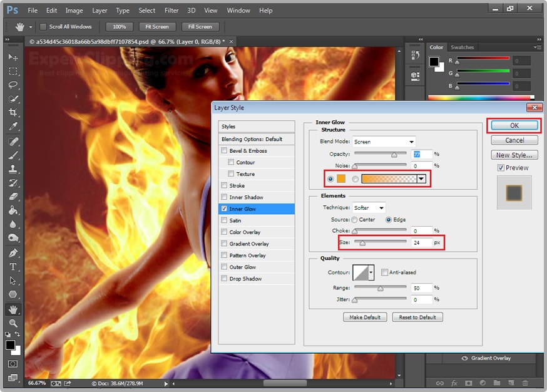
Task: Open the Filter menu
Action: point(171,10)
